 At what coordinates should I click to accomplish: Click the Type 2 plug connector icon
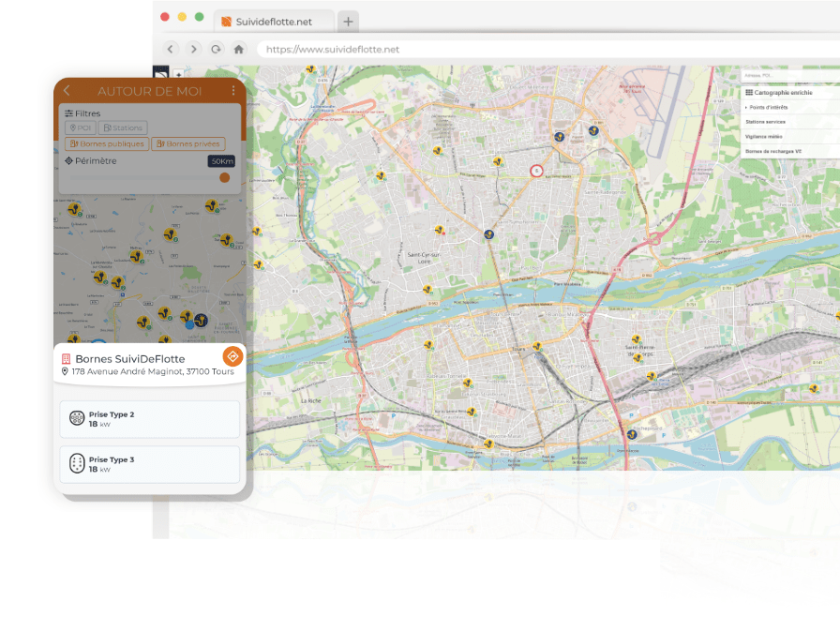[x=77, y=418]
